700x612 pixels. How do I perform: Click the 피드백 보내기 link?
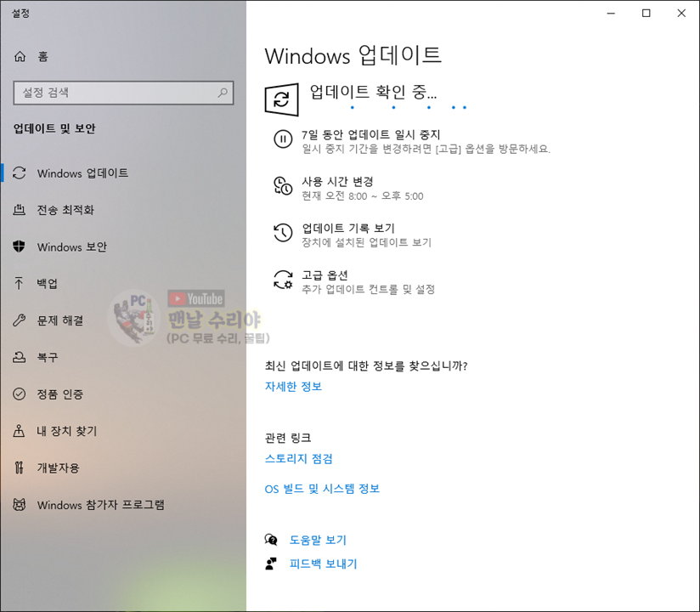(x=323, y=564)
